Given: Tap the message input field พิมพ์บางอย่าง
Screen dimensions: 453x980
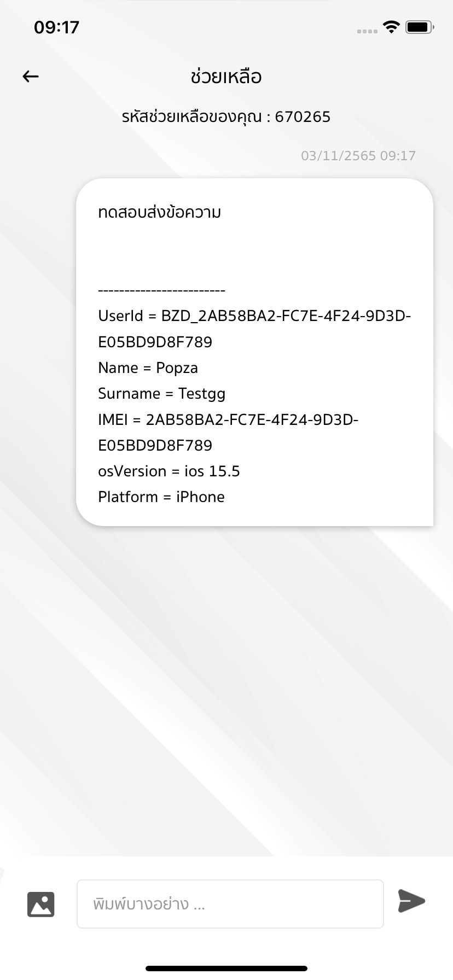Looking at the screenshot, I should point(230,903).
